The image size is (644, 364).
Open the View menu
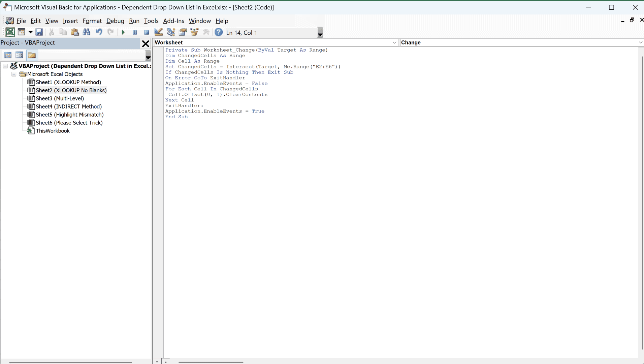(x=52, y=21)
